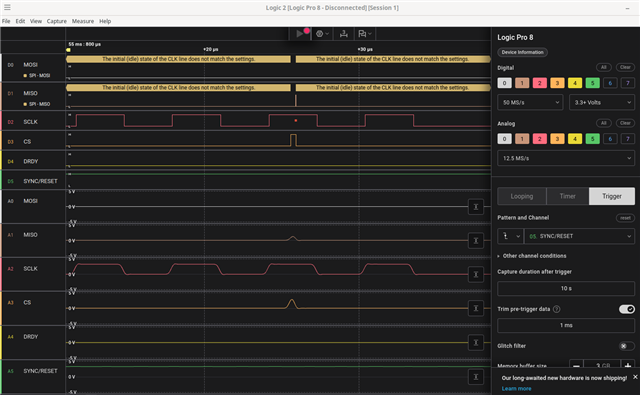Select the timing measurement tool icon
This screenshot has width=640, height=395.
coord(344,34)
